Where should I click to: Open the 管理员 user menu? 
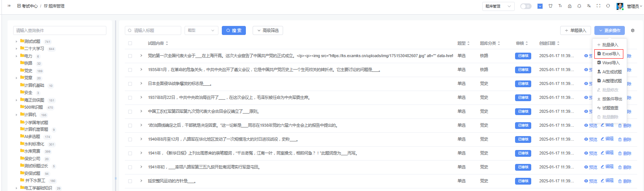[x=634, y=6]
